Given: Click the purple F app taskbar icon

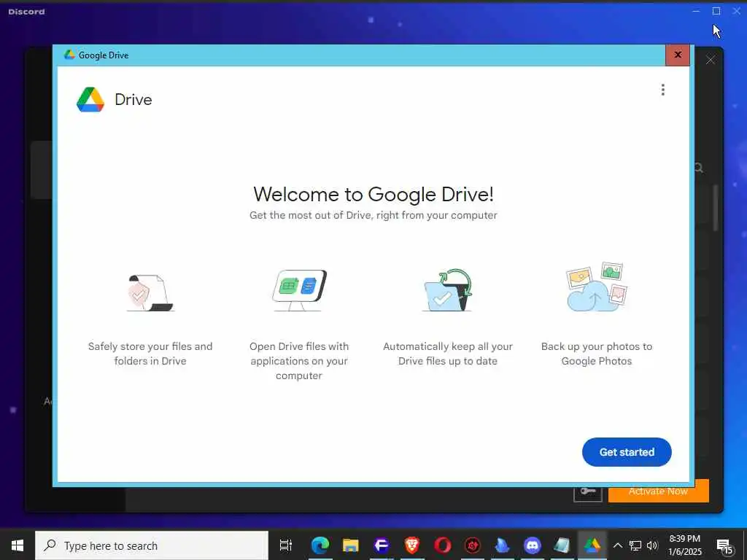Looking at the screenshot, I should [x=381, y=545].
